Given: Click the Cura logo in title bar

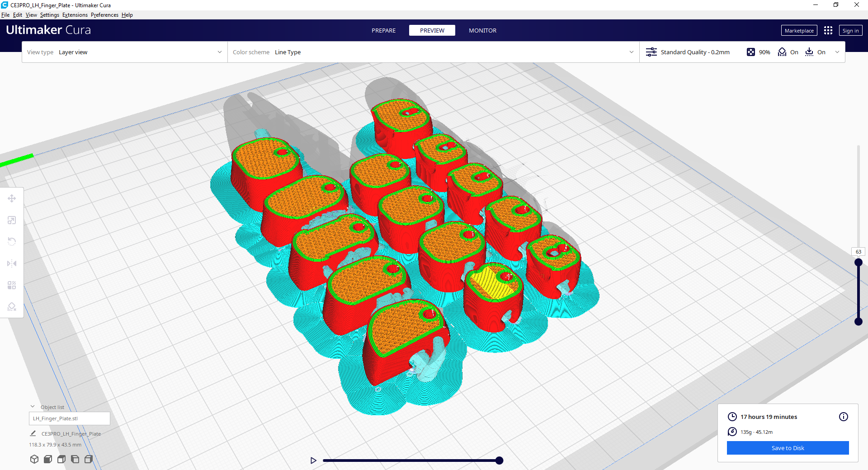Looking at the screenshot, I should point(5,5).
